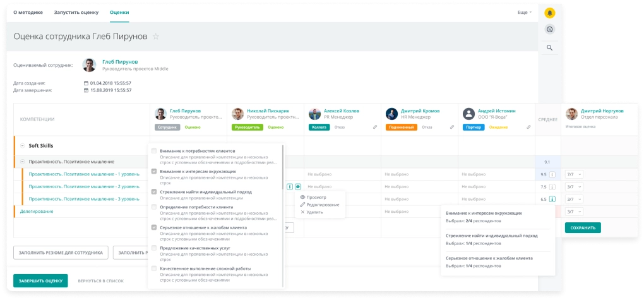Click the blue 'Партнер' role badge
The image size is (644, 300).
click(x=473, y=128)
